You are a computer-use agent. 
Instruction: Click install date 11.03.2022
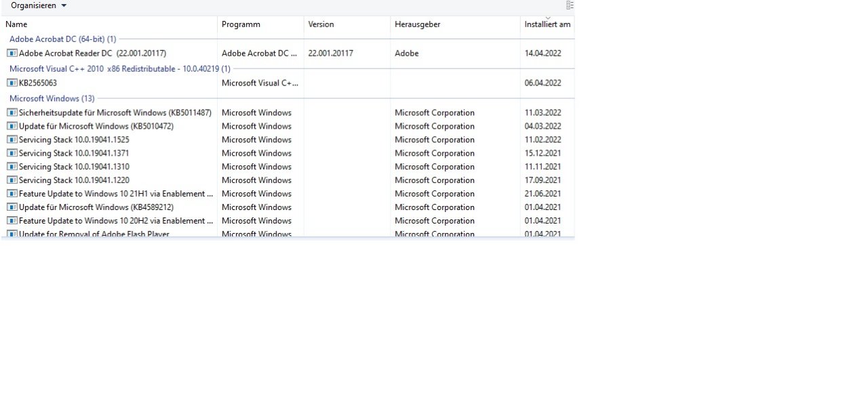pos(542,112)
